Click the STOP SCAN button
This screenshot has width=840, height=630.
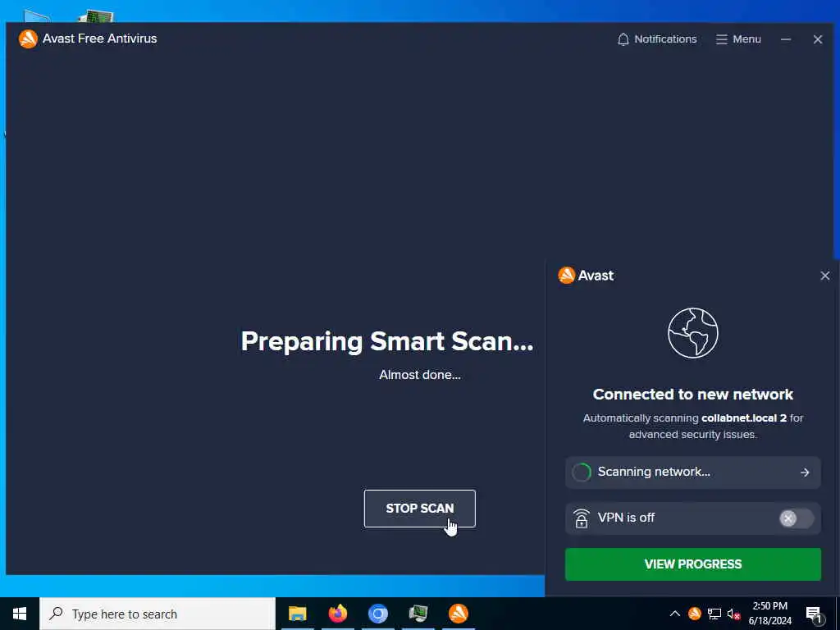coord(419,509)
